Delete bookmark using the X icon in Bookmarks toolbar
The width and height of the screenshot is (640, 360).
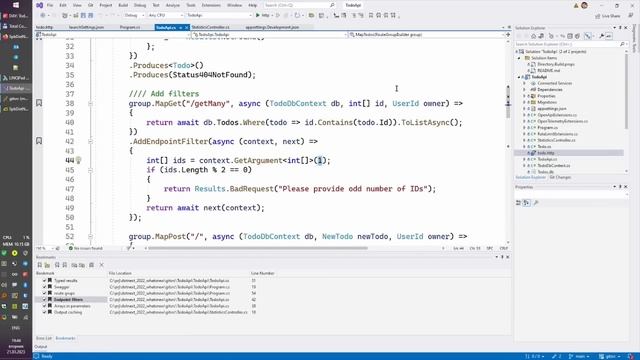(x=102, y=265)
